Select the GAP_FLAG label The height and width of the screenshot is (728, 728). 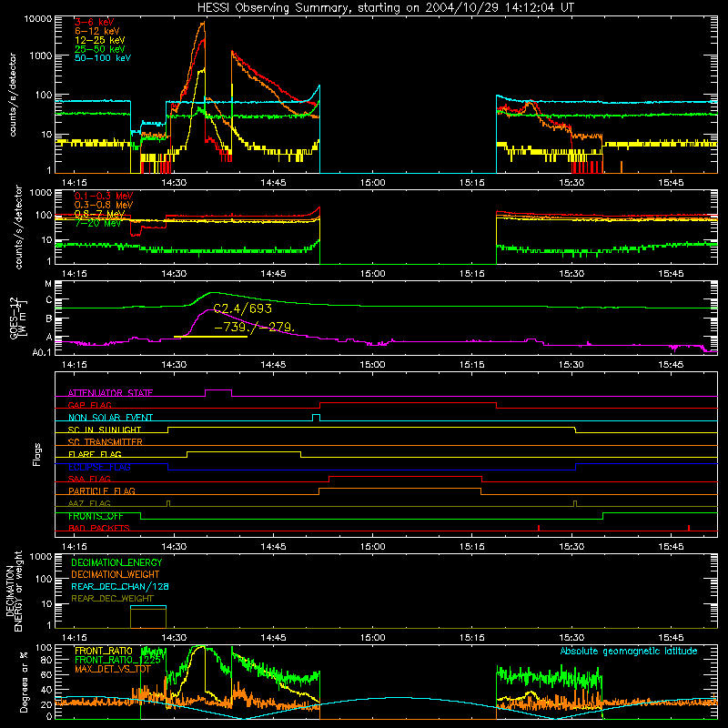pyautogui.click(x=89, y=405)
